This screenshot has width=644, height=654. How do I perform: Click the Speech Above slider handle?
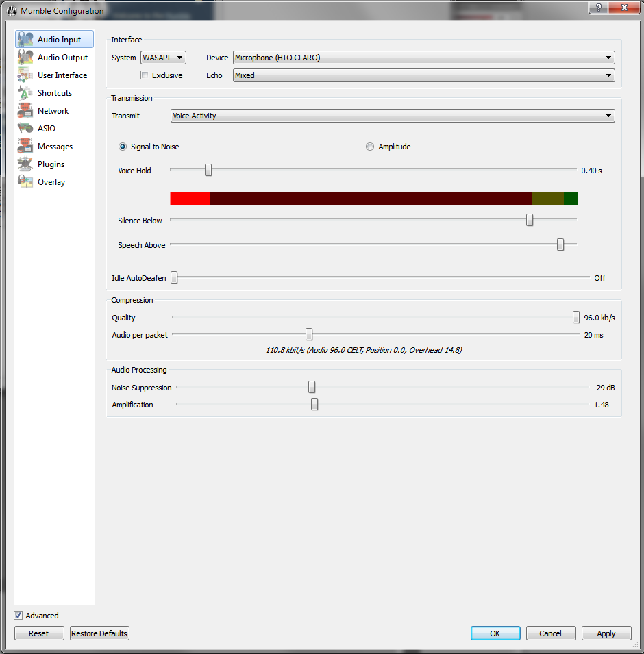click(x=560, y=244)
